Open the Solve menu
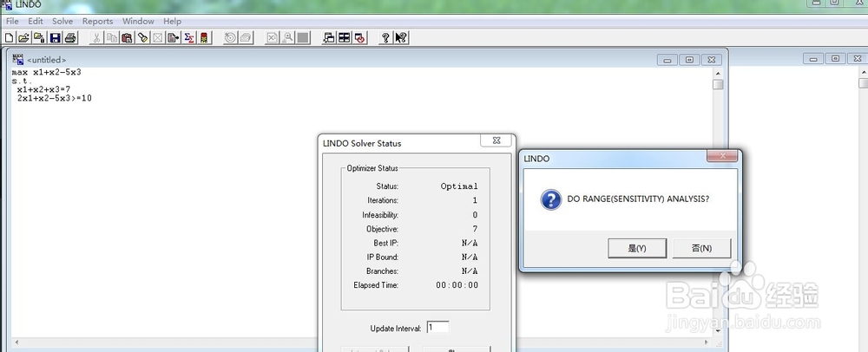This screenshot has width=868, height=352. (x=62, y=21)
